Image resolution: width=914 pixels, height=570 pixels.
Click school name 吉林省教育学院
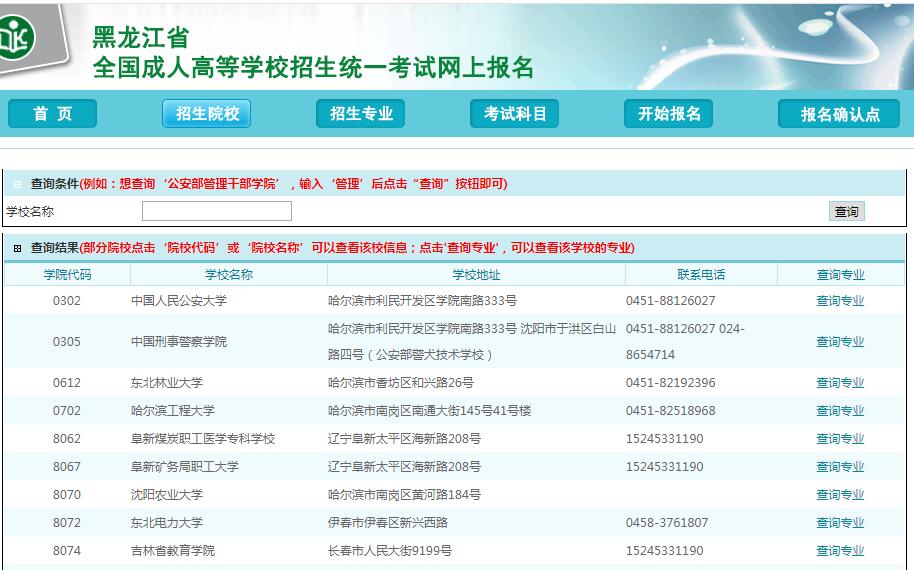(x=173, y=551)
